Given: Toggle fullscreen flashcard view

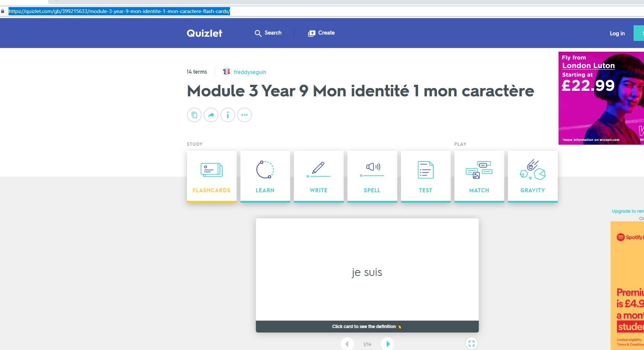Looking at the screenshot, I should [472, 343].
